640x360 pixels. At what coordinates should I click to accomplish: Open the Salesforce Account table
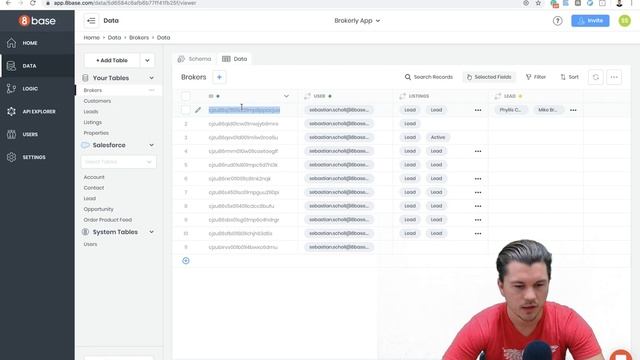pos(94,177)
